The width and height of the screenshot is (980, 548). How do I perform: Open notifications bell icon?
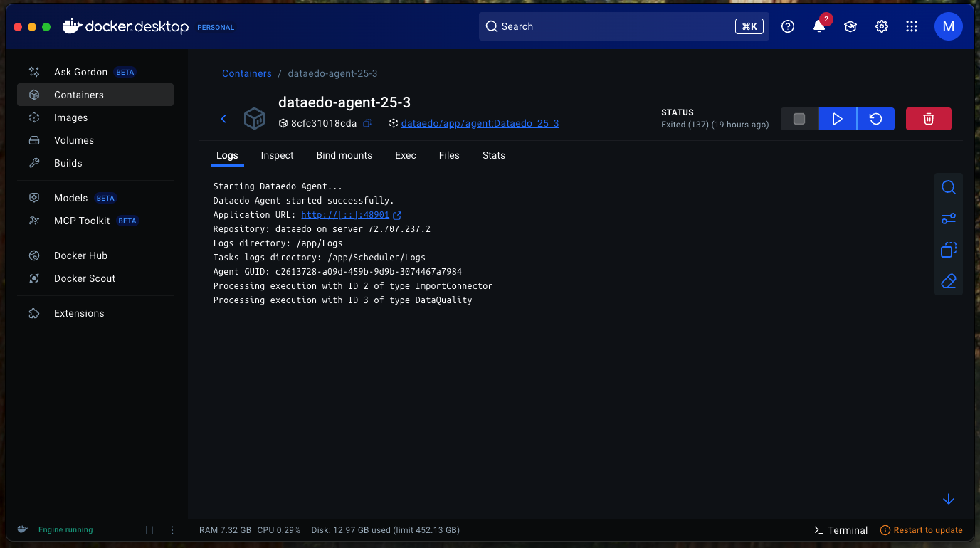coord(819,26)
